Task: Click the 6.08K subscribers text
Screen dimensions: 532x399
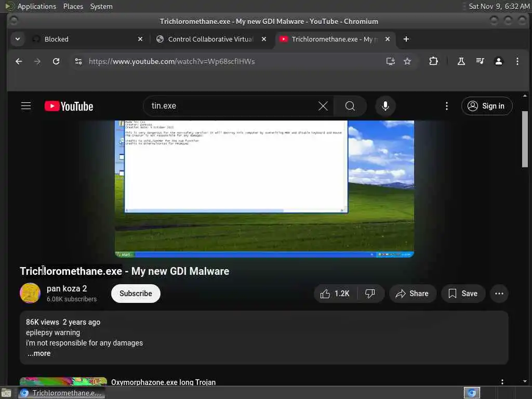Action: 72,299
